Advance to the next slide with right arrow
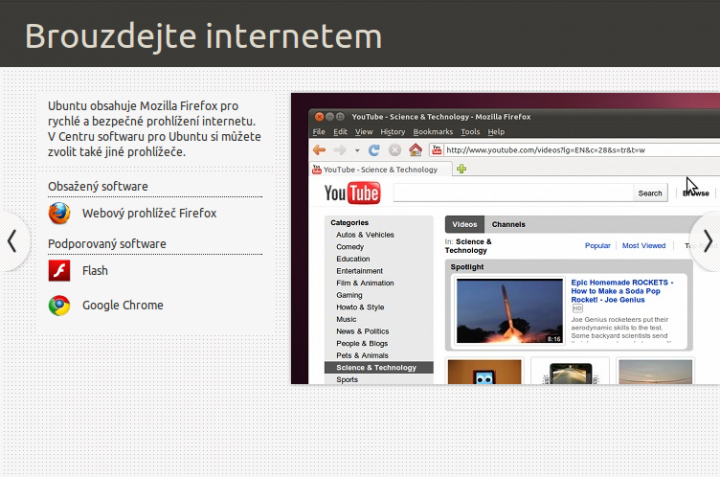The width and height of the screenshot is (720, 477). (x=707, y=241)
